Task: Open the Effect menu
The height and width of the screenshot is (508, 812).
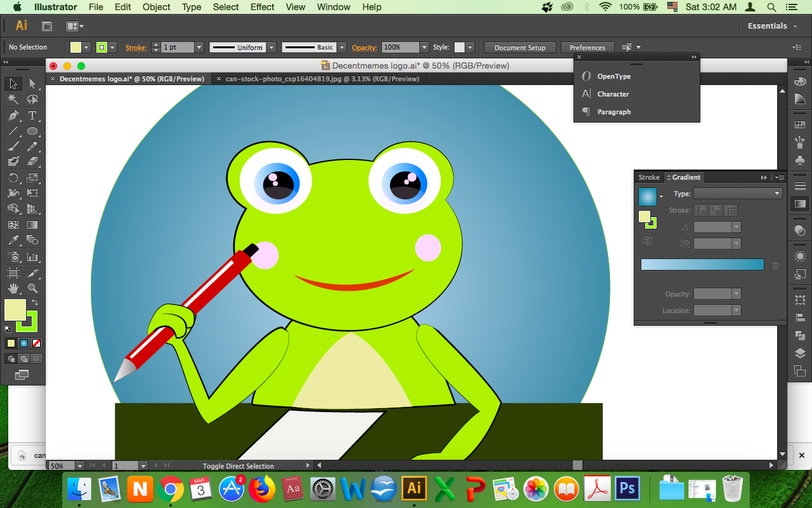Action: pos(263,7)
